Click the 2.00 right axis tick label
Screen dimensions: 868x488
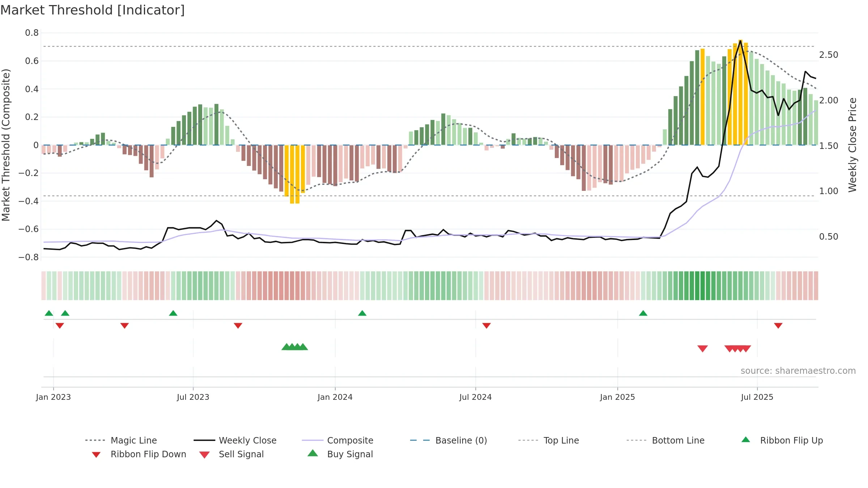click(x=829, y=100)
